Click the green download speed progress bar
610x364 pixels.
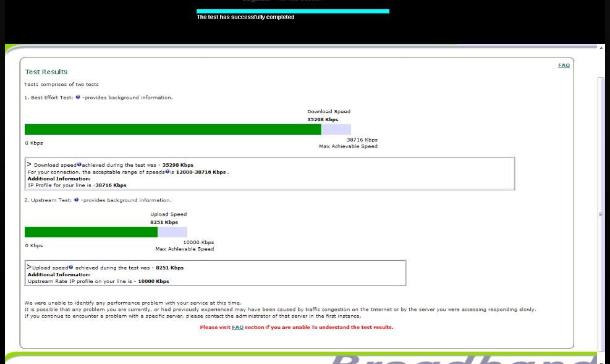[x=172, y=130]
